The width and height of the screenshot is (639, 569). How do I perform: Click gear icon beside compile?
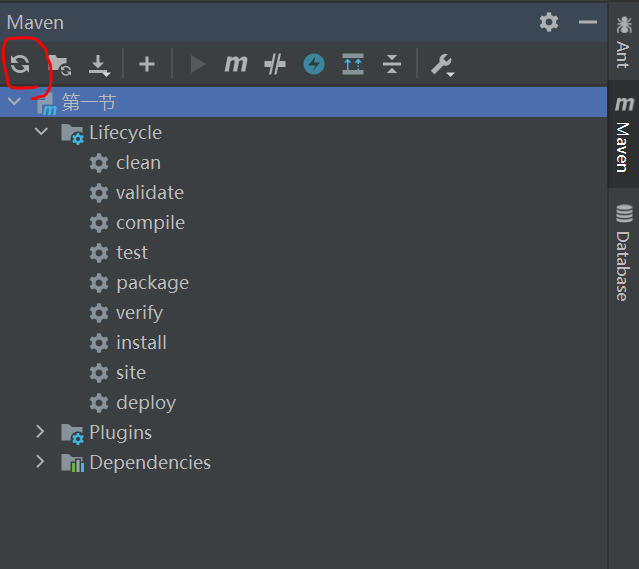point(99,223)
